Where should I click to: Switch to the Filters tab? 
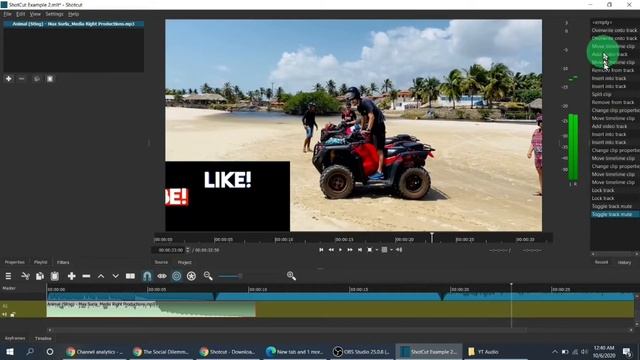(63, 262)
